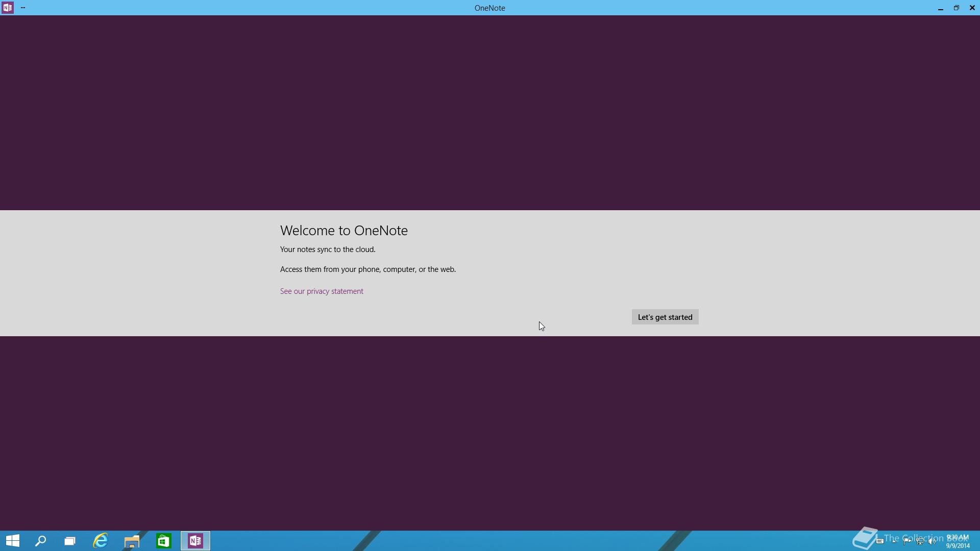The image size is (980, 551).
Task: Click the Welcome to OneNote heading
Action: point(344,231)
